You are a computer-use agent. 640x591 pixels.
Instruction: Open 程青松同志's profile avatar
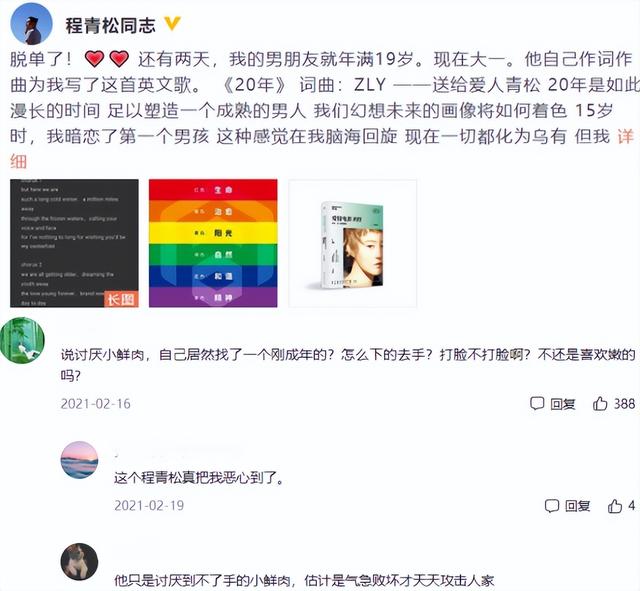(x=31, y=25)
